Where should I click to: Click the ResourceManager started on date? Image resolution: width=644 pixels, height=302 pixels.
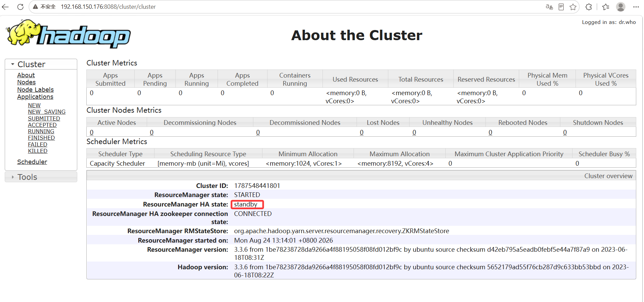(283, 240)
